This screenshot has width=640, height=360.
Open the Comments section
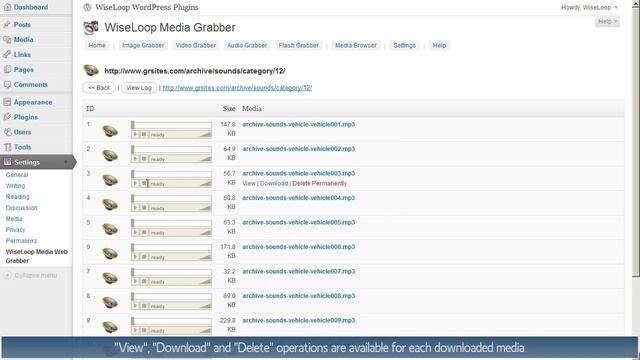pos(31,85)
